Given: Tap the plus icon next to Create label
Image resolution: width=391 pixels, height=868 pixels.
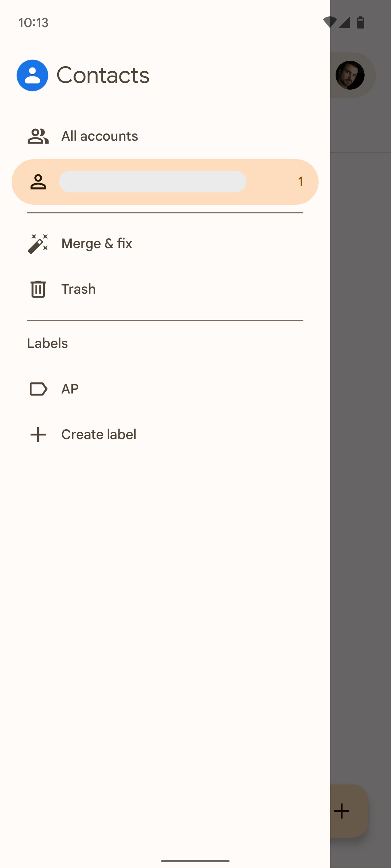Looking at the screenshot, I should [x=38, y=434].
